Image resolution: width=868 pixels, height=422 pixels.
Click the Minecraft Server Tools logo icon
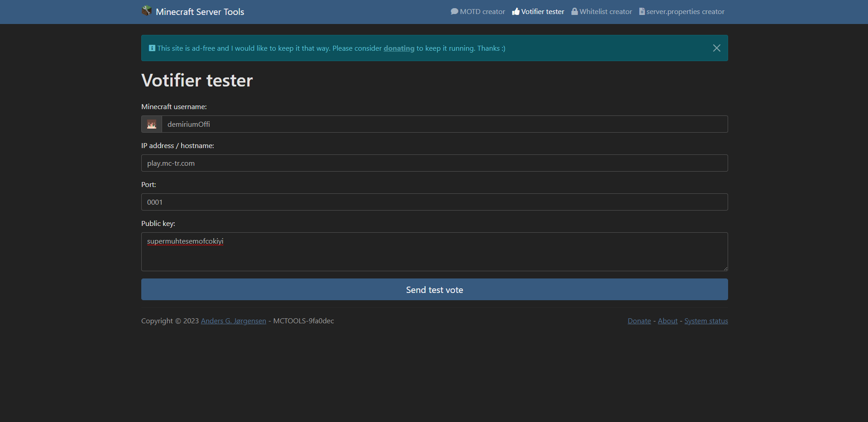point(147,11)
